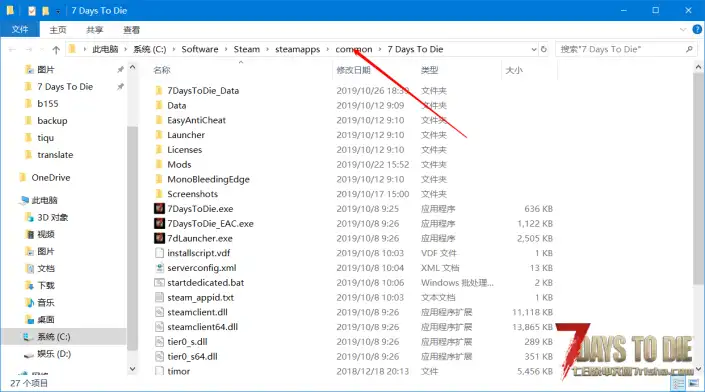Click navigation pane scroll down arrow
Screen dimensions: 705x392
click(x=133, y=369)
